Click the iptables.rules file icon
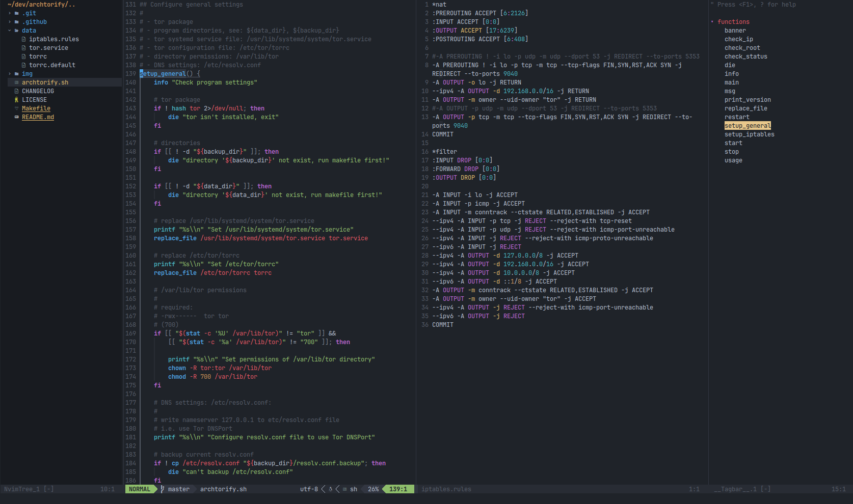 (24, 39)
